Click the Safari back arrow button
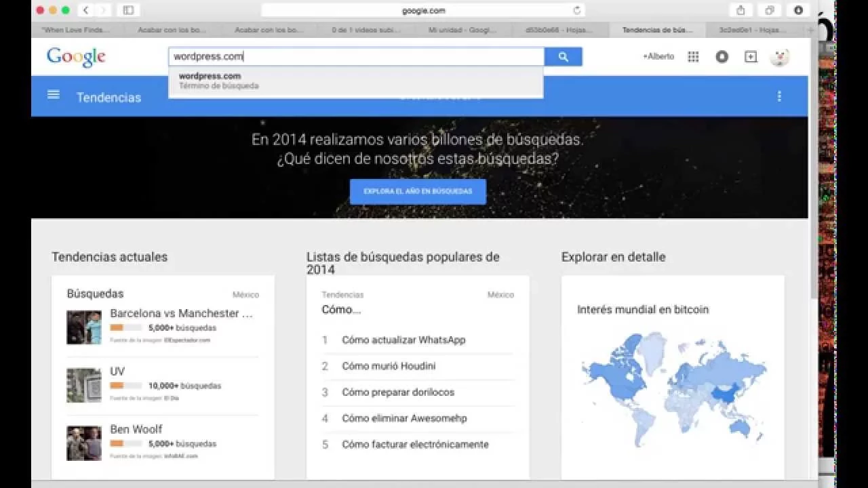This screenshot has width=868, height=488. pos(86,10)
